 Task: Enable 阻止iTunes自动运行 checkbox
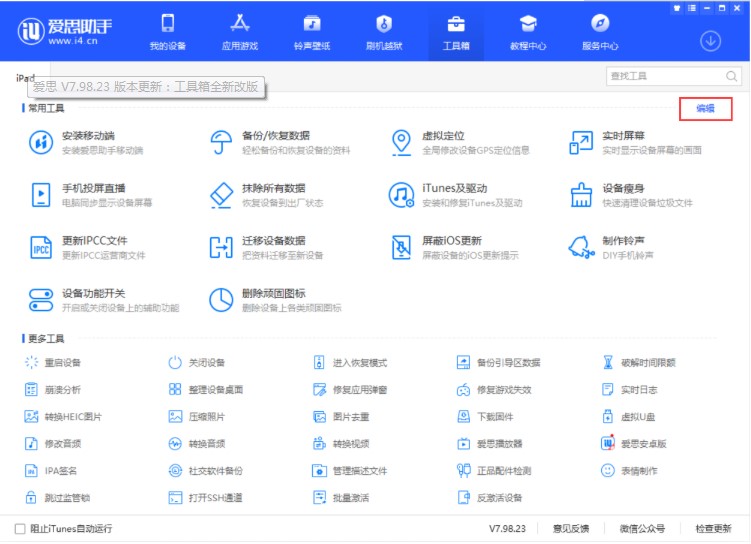pyautogui.click(x=20, y=528)
